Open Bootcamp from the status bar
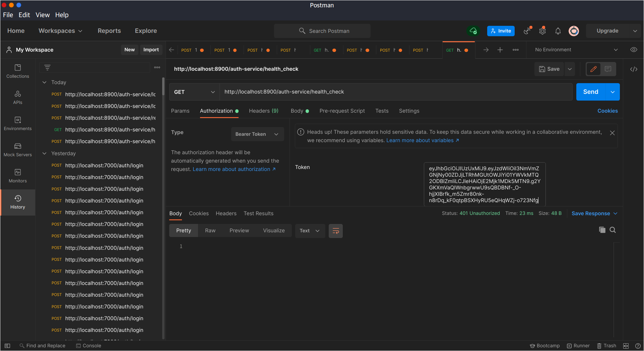 point(545,346)
